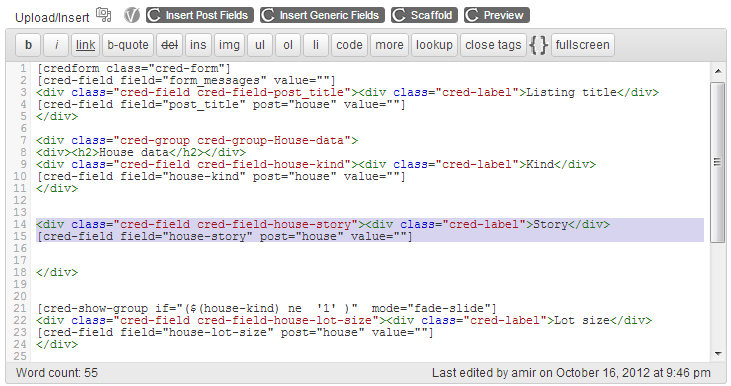
Task: Click line 15 with field="house-story" shortcode
Action: [x=224, y=236]
